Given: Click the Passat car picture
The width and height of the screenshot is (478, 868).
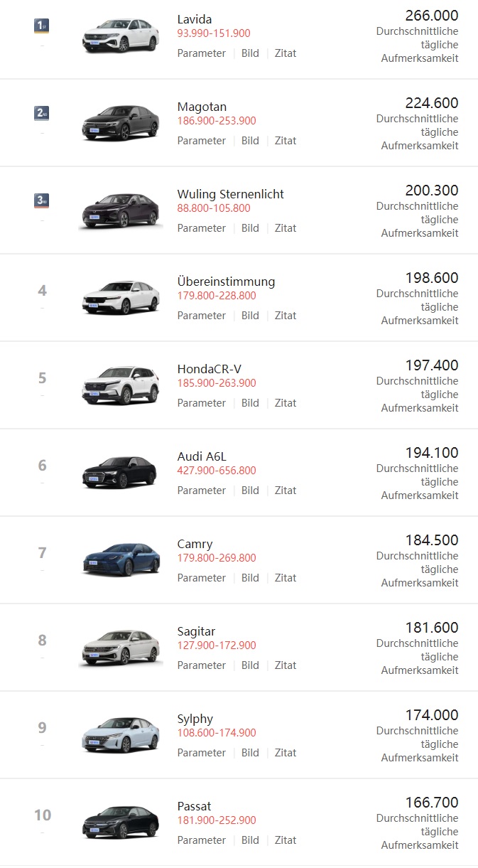Looking at the screenshot, I should point(120,821).
